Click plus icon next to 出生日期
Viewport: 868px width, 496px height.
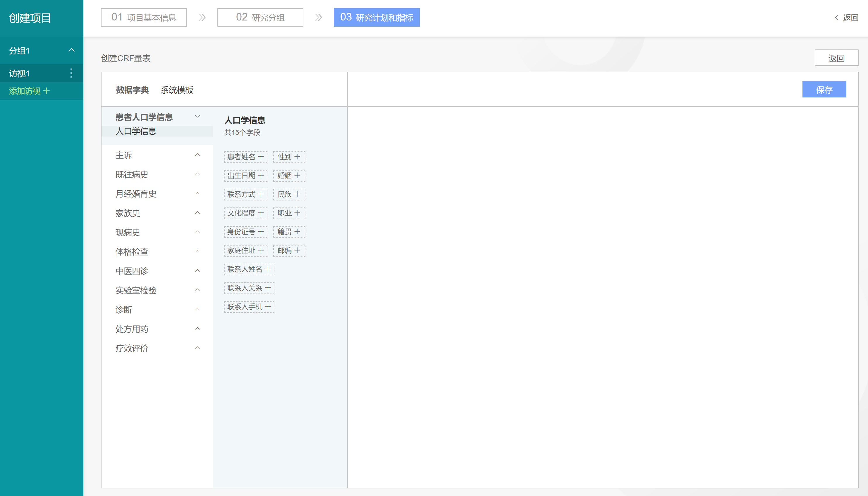[261, 176]
